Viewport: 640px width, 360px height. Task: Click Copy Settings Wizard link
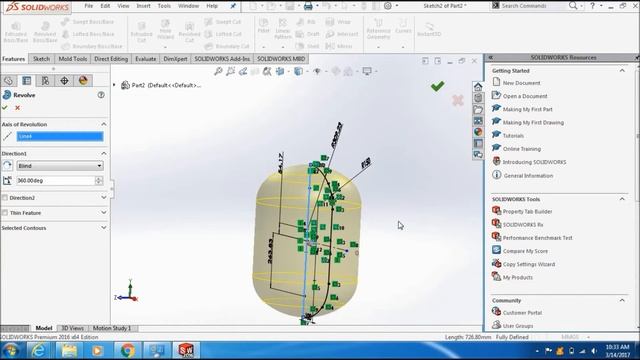pyautogui.click(x=529, y=264)
